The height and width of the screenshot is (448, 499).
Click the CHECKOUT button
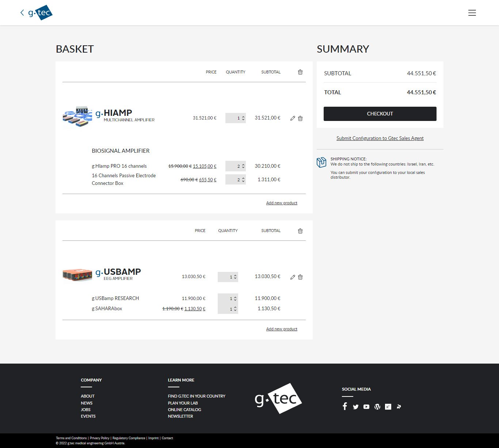380,114
